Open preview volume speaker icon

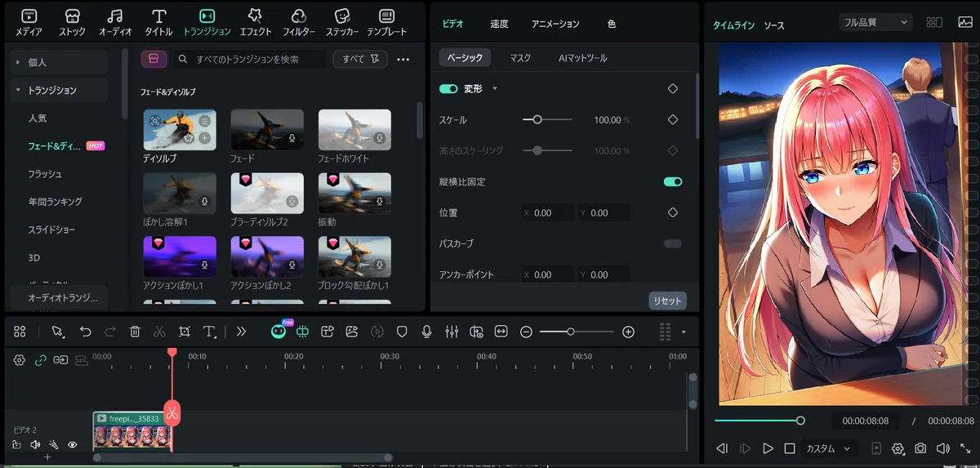click(x=942, y=448)
